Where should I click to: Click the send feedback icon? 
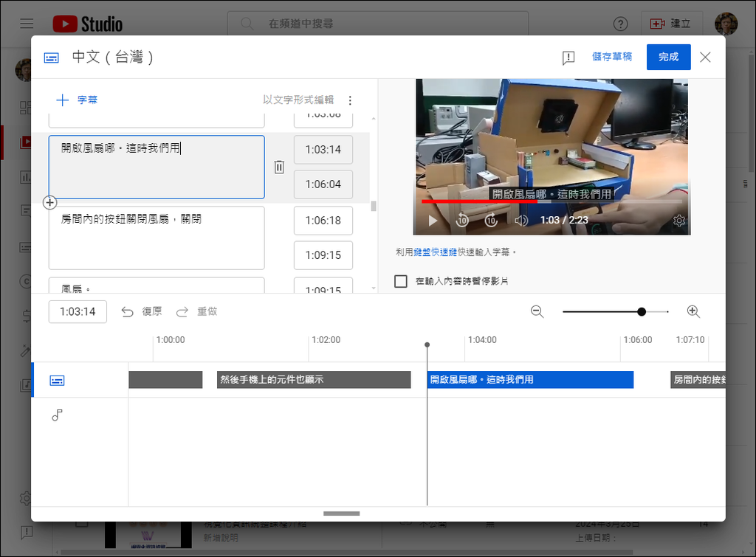click(568, 58)
